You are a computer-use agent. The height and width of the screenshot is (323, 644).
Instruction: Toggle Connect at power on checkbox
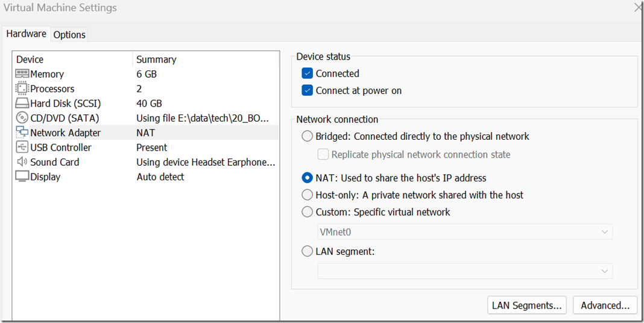click(307, 90)
